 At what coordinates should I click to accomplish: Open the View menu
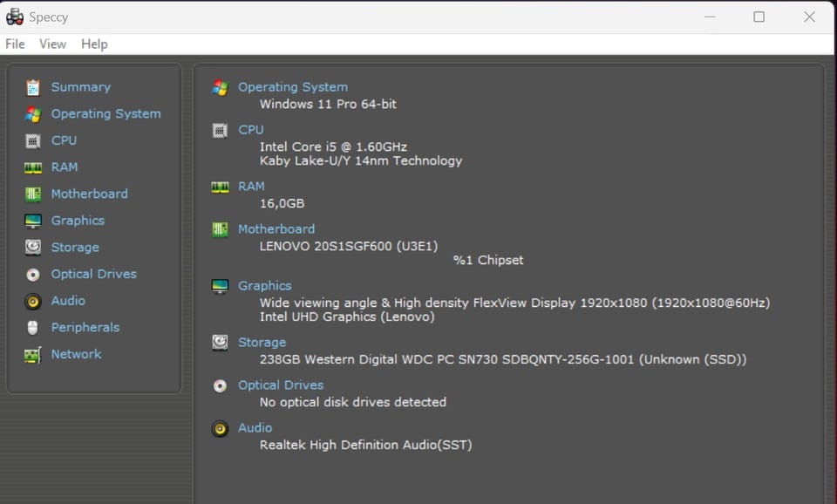(x=53, y=44)
